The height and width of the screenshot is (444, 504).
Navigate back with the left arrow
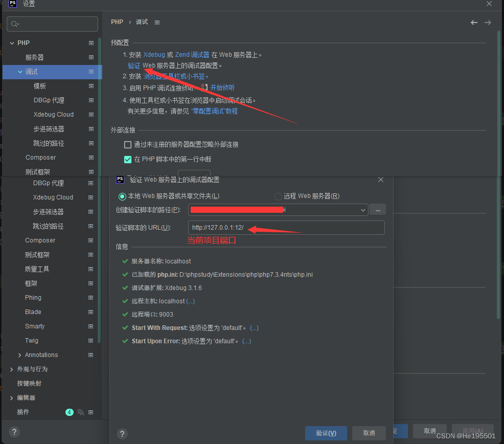(474, 22)
